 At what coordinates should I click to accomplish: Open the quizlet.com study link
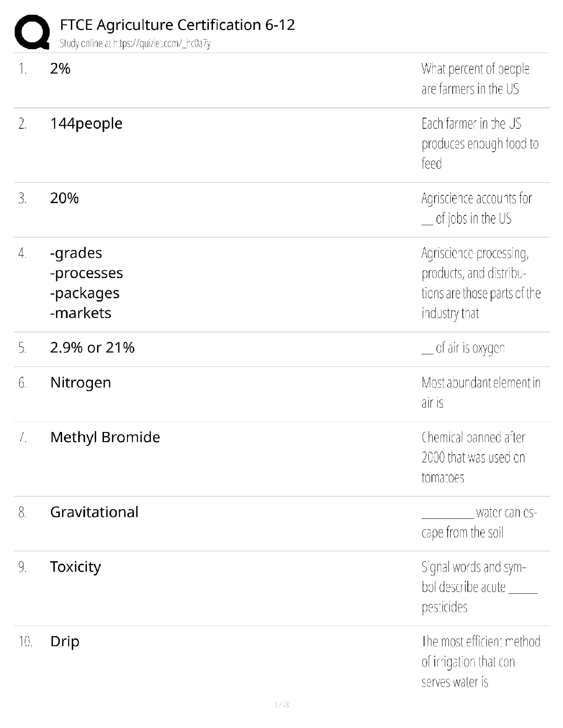[x=135, y=44]
